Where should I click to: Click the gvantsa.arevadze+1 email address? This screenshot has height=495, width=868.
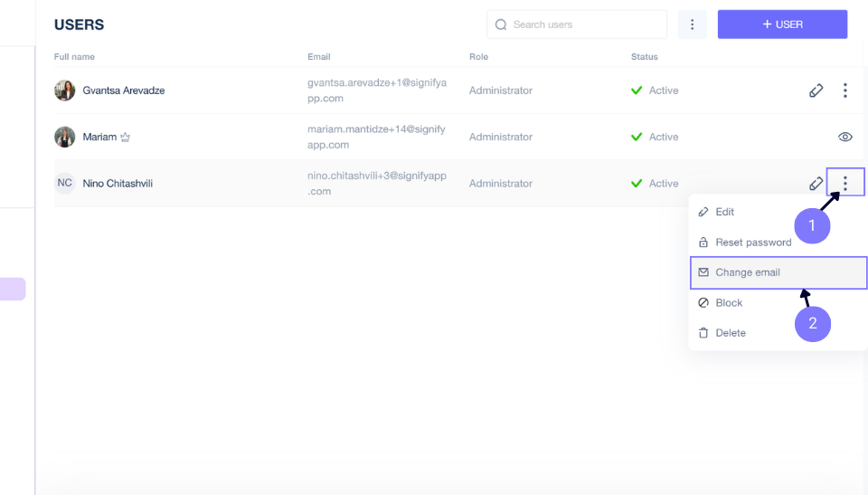point(377,90)
